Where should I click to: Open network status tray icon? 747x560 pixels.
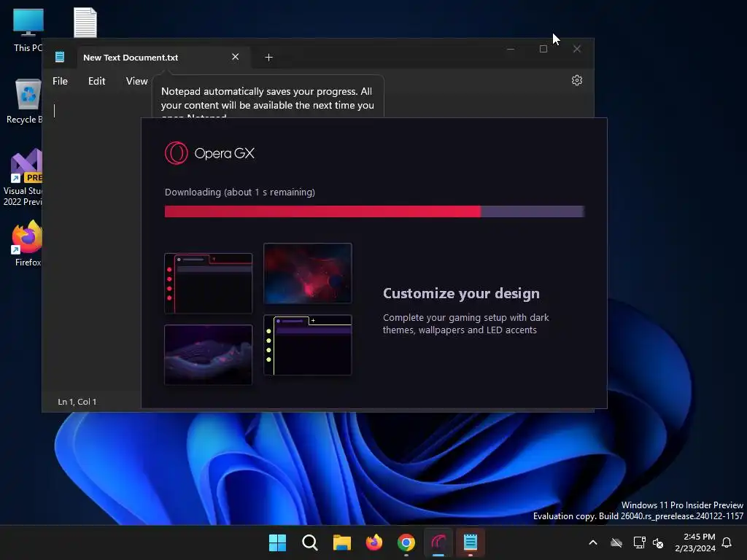coord(639,542)
